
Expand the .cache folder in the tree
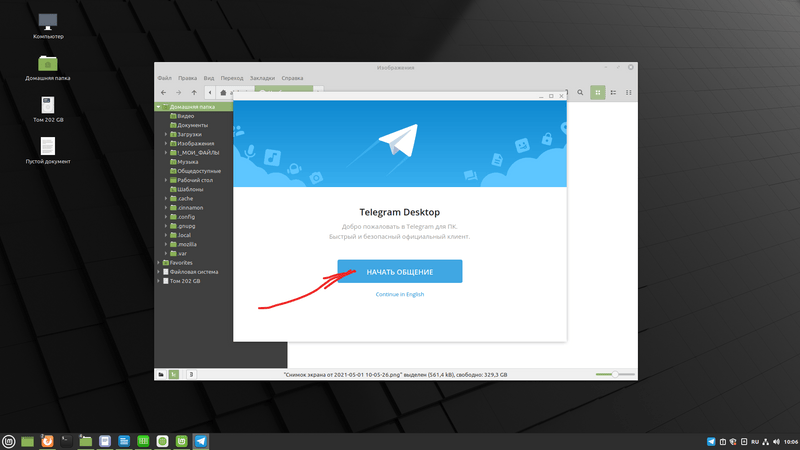(166, 198)
